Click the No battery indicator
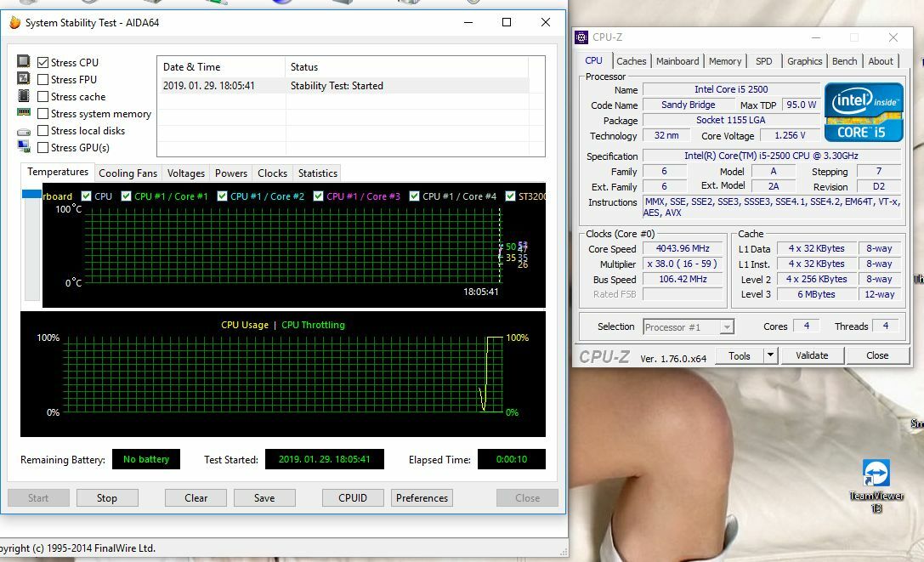The width and height of the screenshot is (924, 562). (x=146, y=459)
